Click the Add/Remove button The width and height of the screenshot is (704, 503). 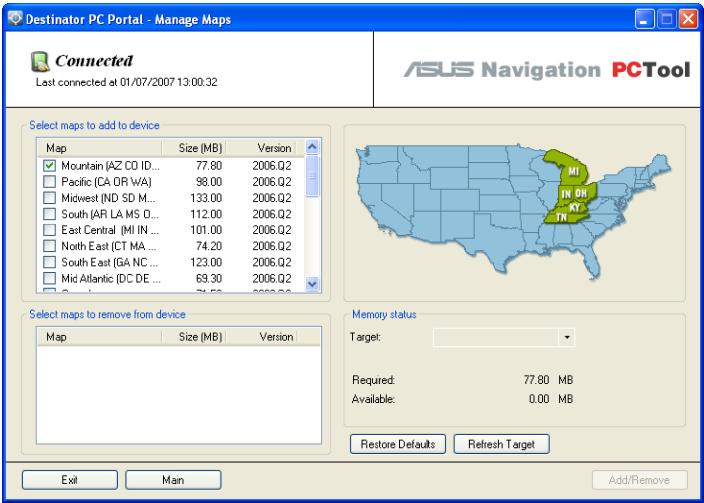[639, 480]
